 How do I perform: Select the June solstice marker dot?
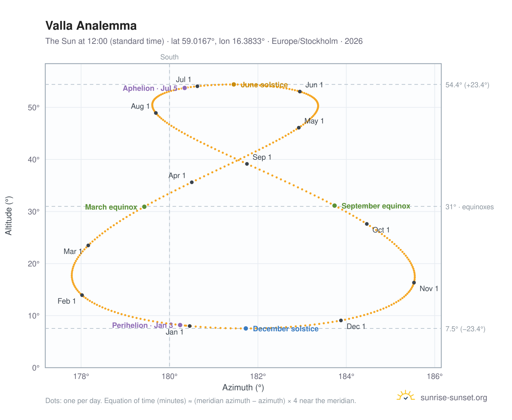234,84
